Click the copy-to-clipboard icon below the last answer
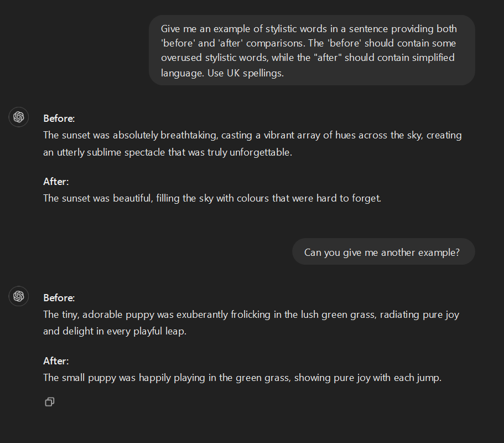This screenshot has height=443, width=504. (x=49, y=401)
